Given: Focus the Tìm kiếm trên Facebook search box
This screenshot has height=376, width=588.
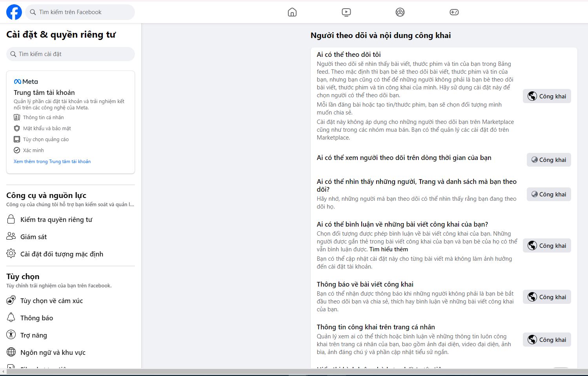Looking at the screenshot, I should pyautogui.click(x=80, y=12).
